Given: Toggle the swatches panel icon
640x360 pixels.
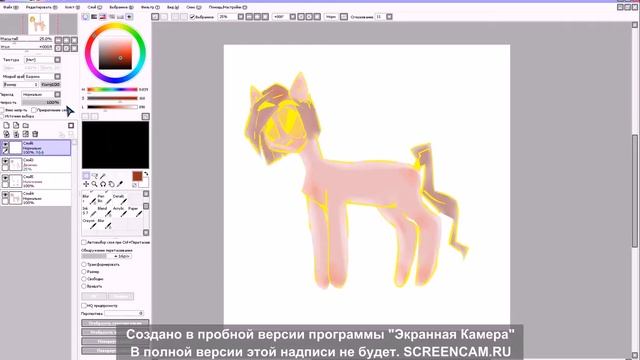Looking at the screenshot, I should point(120,17).
